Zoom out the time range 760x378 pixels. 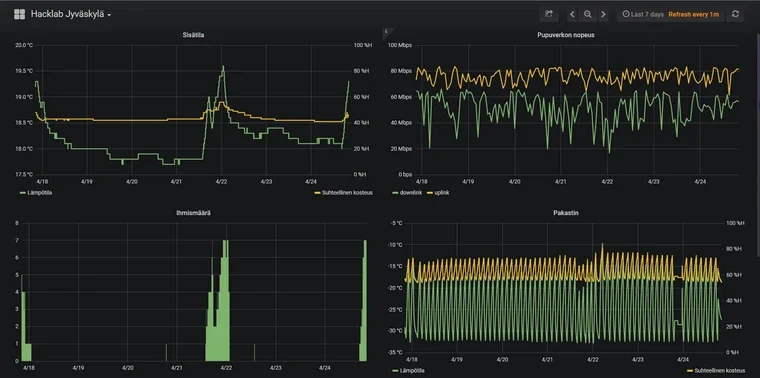tap(587, 15)
